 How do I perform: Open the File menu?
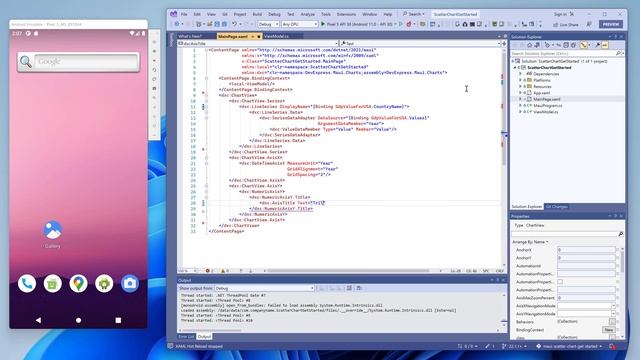pos(184,14)
